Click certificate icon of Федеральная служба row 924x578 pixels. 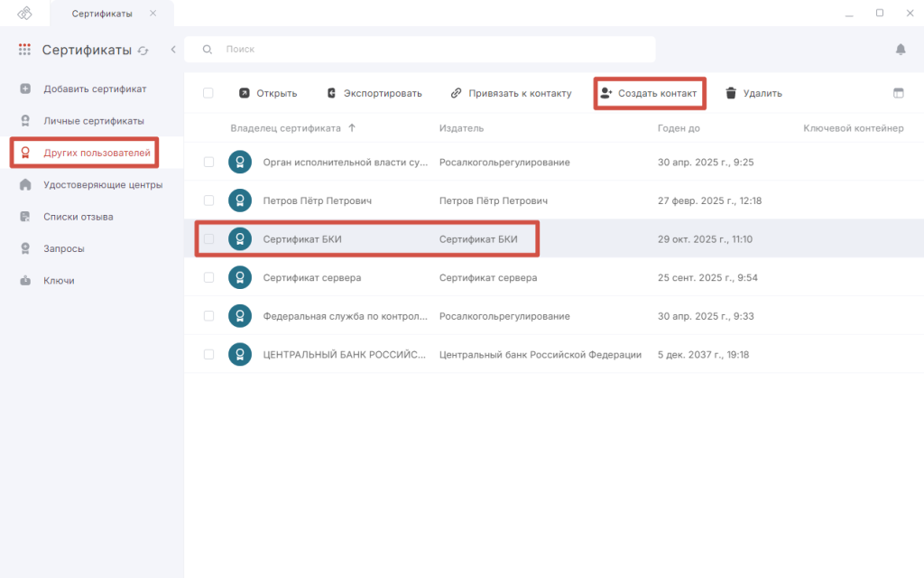[x=240, y=316]
